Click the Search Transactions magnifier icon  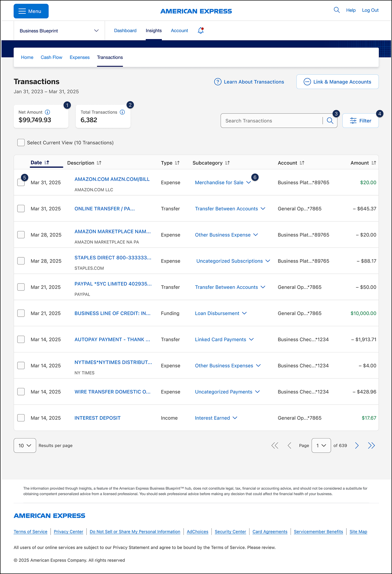click(330, 121)
